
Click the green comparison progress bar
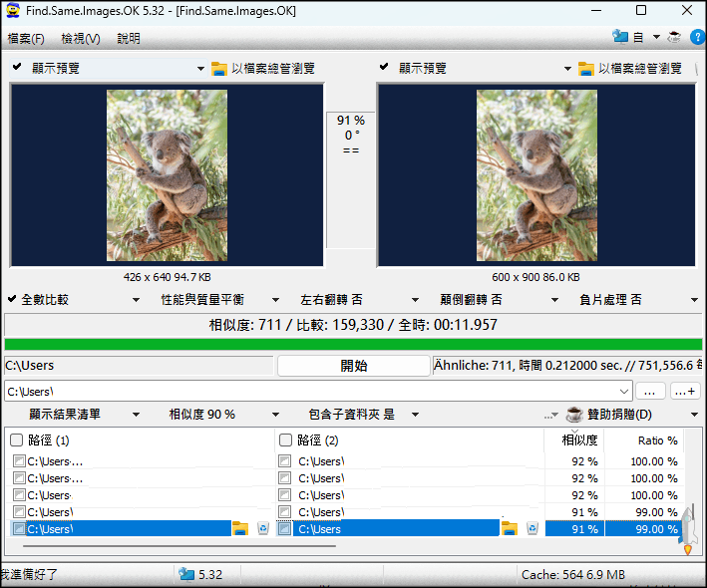[353, 345]
